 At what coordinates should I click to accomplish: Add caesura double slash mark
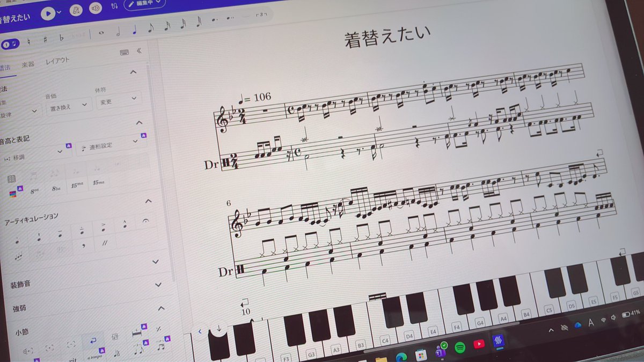105,244
